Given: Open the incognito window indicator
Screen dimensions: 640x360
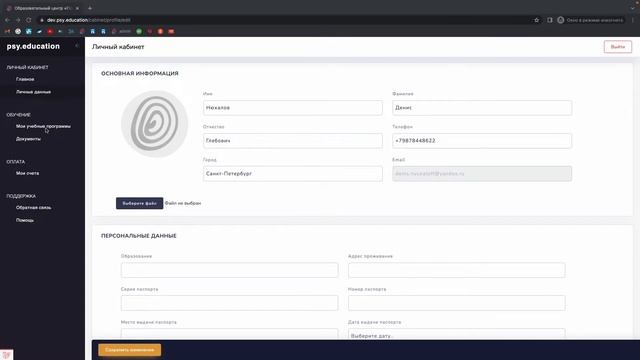Looking at the screenshot, I should (591, 20).
